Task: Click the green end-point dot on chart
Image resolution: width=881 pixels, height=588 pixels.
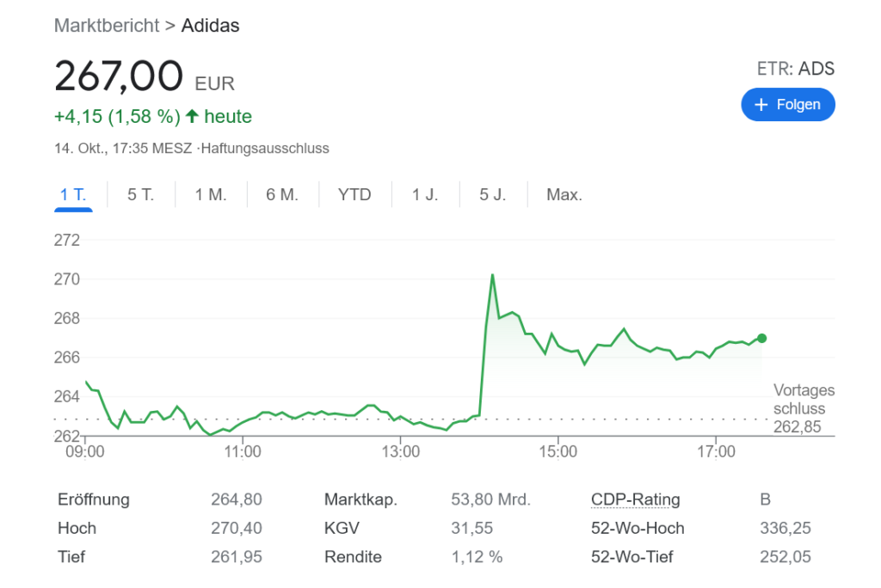Action: tap(761, 338)
